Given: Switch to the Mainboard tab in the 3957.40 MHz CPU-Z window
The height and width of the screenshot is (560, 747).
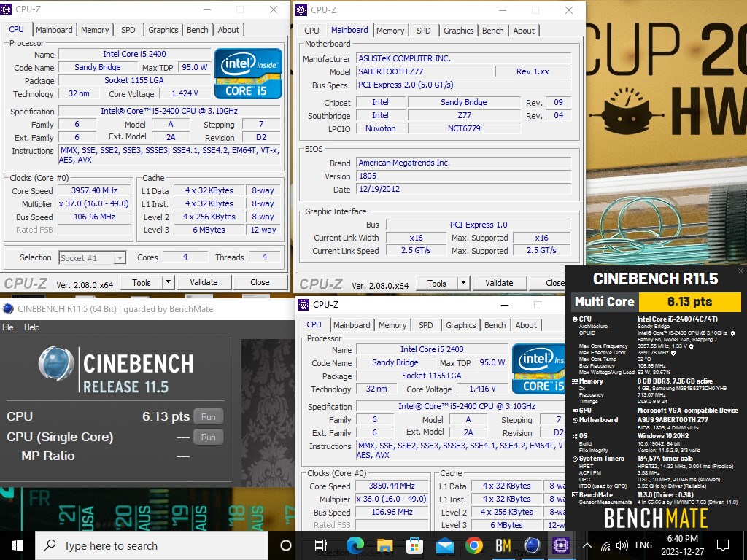Looking at the screenshot, I should pos(54,29).
